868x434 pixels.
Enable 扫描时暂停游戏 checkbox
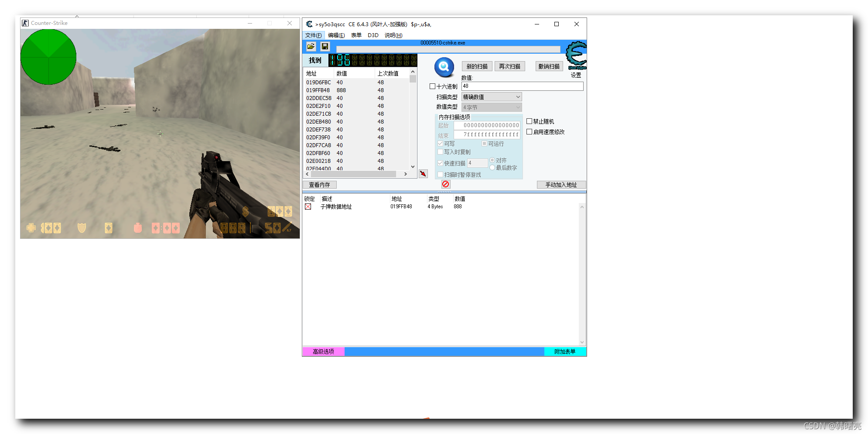[x=440, y=175]
